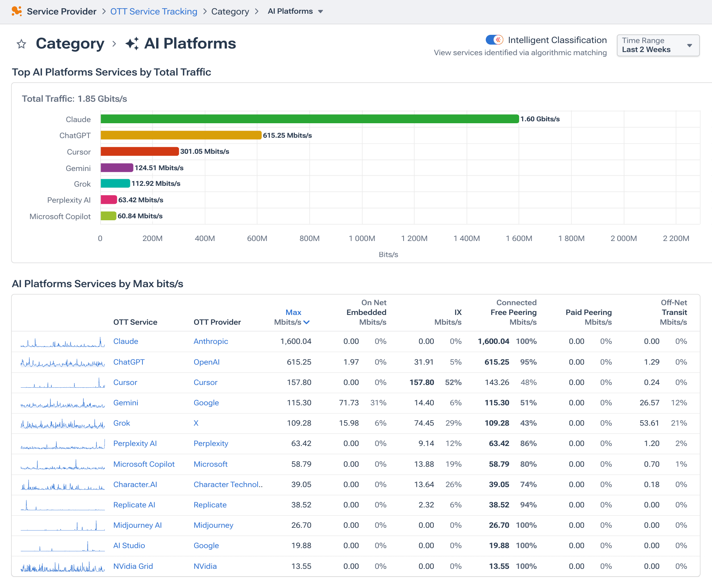Open the Replicate AI service link
This screenshot has width=712, height=588.
134,505
